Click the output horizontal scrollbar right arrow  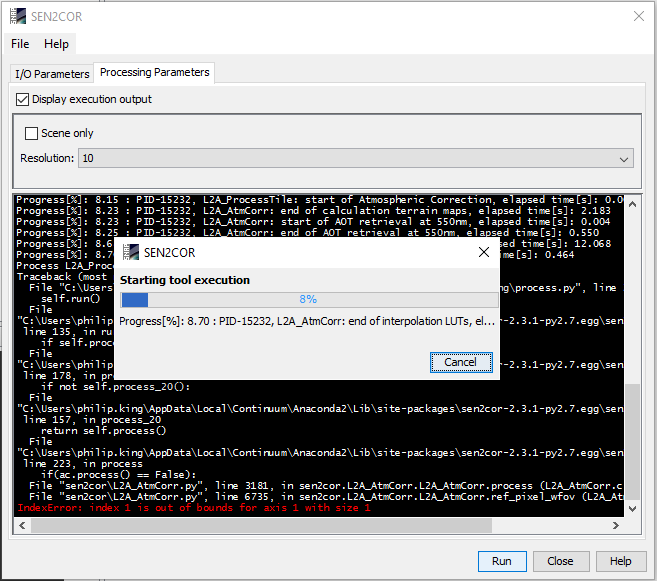616,525
